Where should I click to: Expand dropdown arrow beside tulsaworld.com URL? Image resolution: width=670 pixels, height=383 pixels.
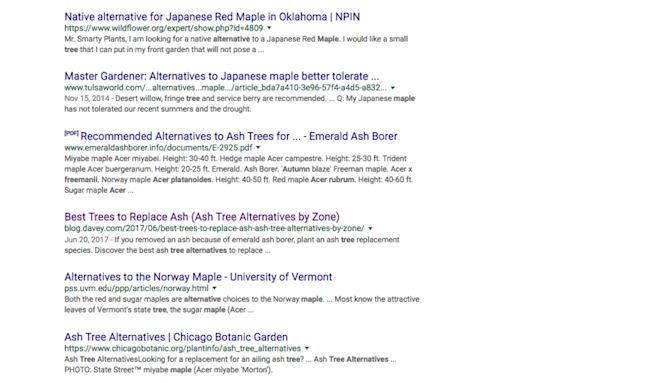click(393, 88)
